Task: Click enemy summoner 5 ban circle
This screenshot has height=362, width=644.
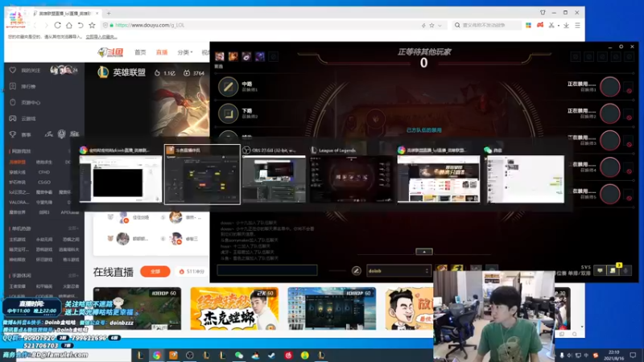Action: click(x=610, y=194)
